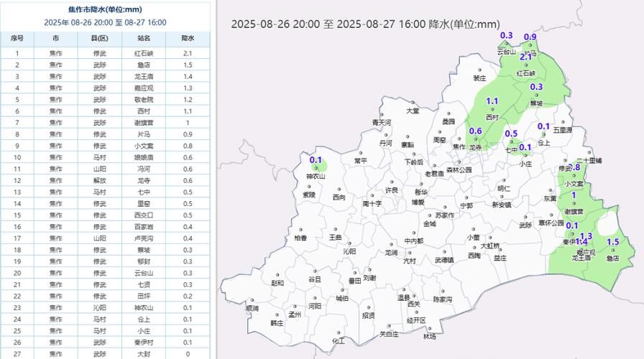
Task: Click the 焦作市降水 table title
Action: 105,9
